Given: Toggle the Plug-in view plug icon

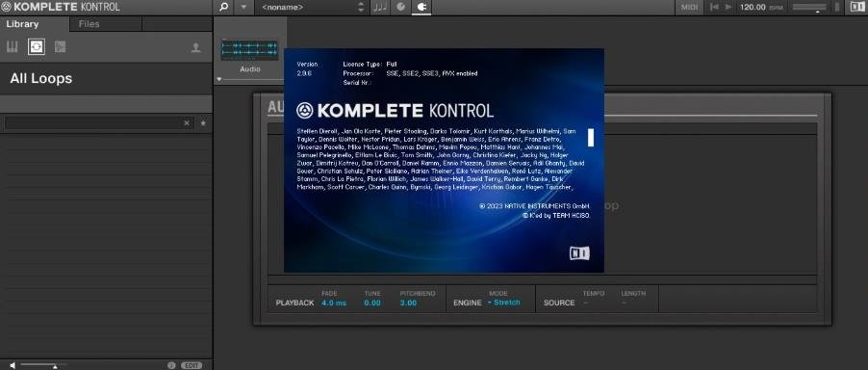Looking at the screenshot, I should click(421, 7).
